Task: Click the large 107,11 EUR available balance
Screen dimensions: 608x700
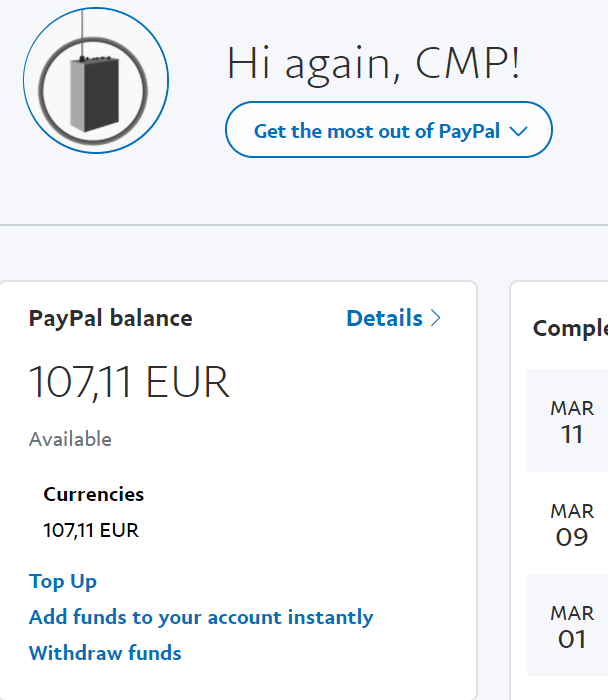Action: coord(129,382)
